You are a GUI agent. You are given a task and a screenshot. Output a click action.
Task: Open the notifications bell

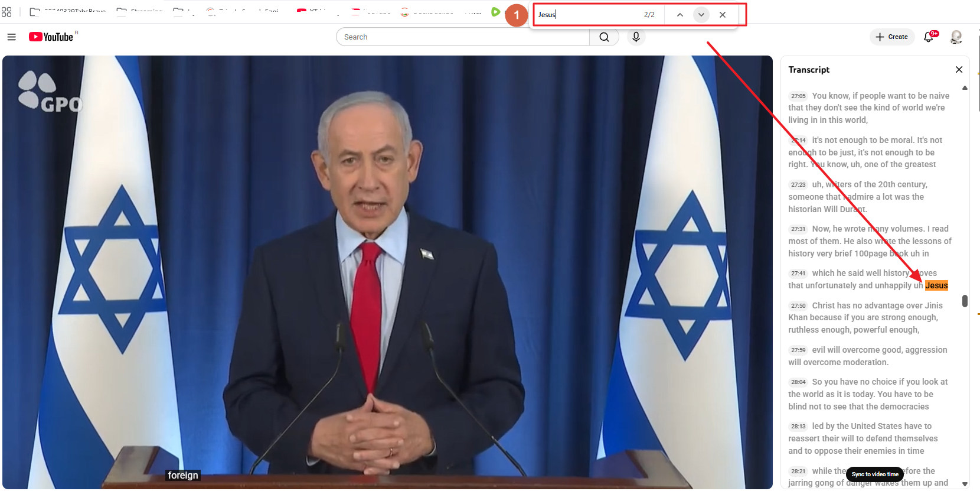[x=929, y=37]
